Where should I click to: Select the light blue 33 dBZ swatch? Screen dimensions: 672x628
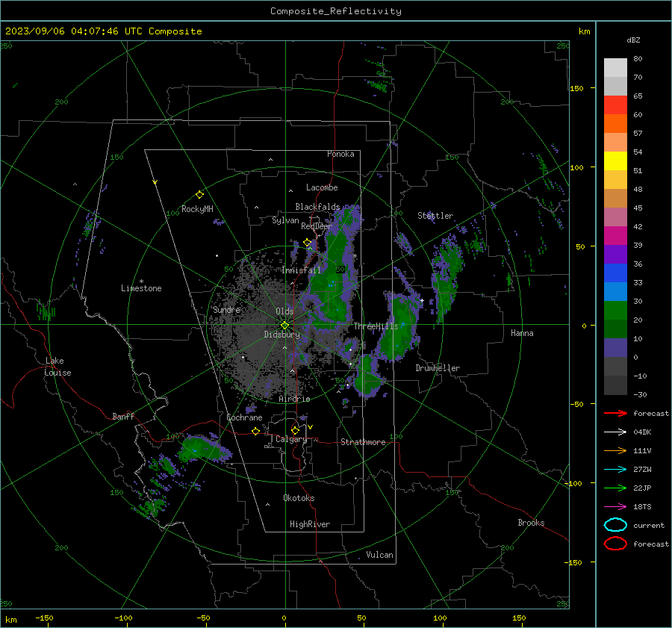[x=615, y=292]
